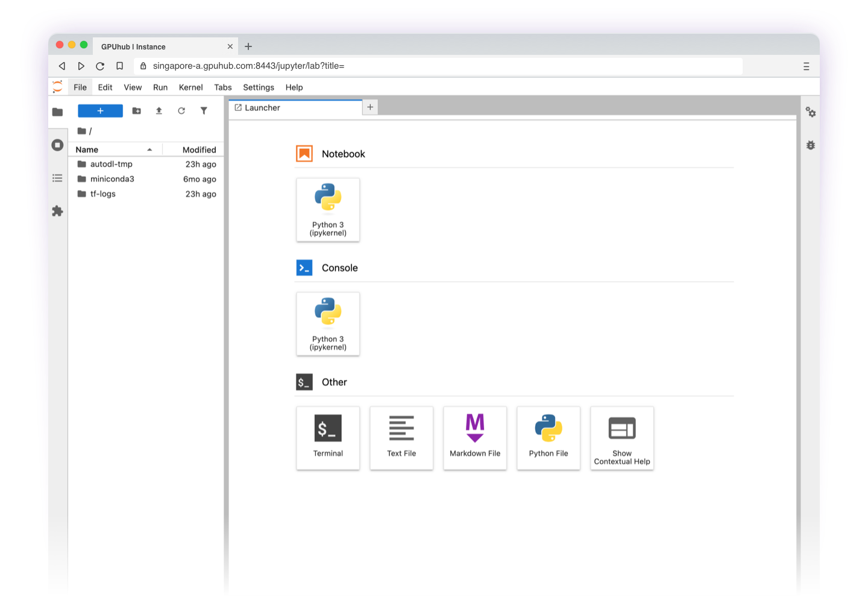This screenshot has width=868, height=603.
Task: Open the Property Inspector gears icon
Action: 811,112
